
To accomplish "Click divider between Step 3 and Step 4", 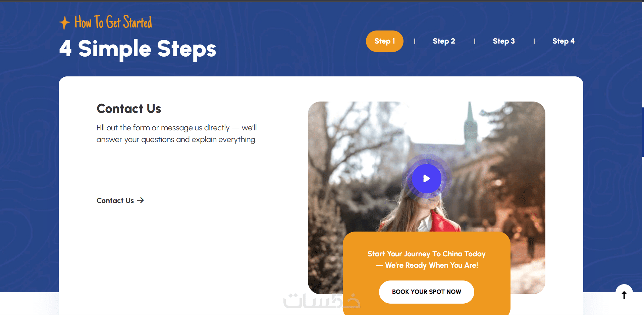I will pos(534,41).
